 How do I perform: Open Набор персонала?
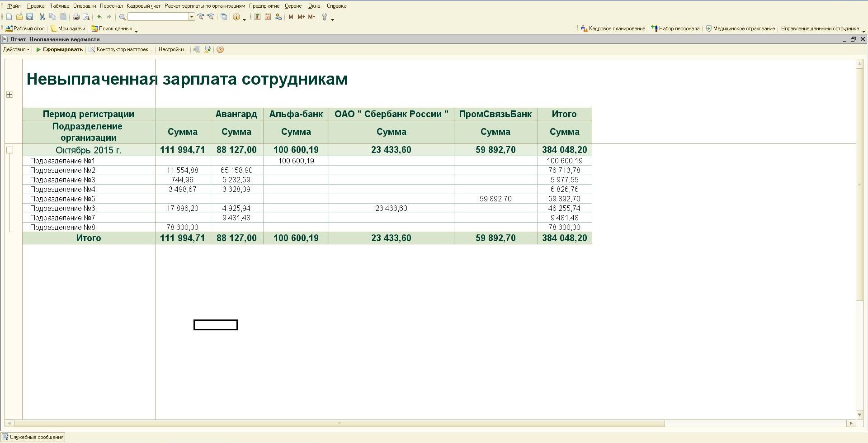tap(675, 29)
